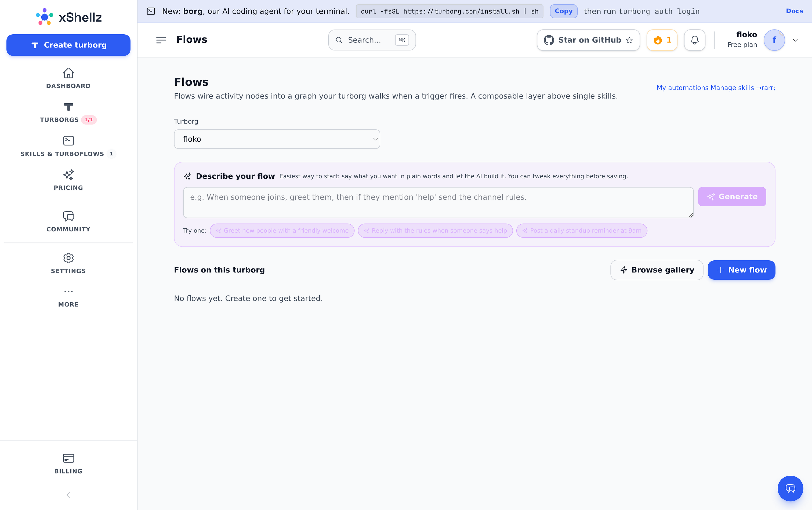Click the star icon in GitHub button
Viewport: 812px width, 510px height.
click(629, 40)
